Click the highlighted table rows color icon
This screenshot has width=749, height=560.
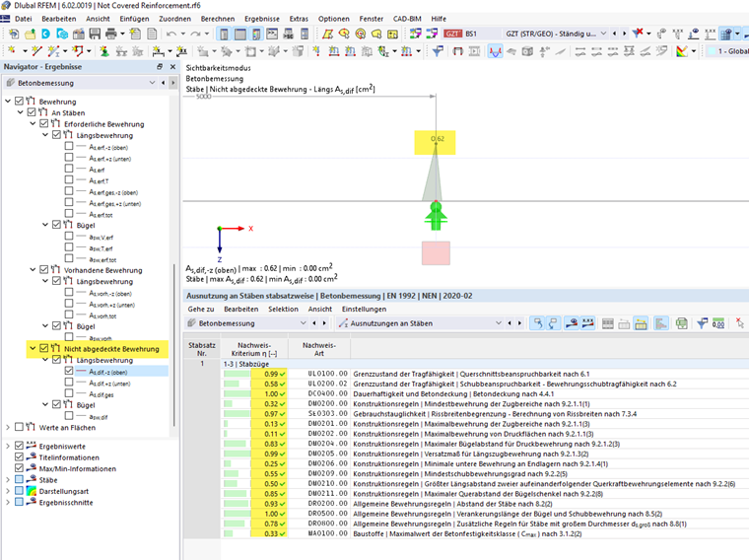coord(641,323)
